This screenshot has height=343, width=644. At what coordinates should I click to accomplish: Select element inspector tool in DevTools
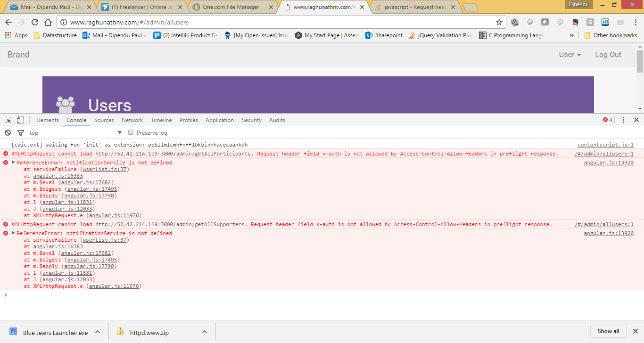click(x=8, y=120)
